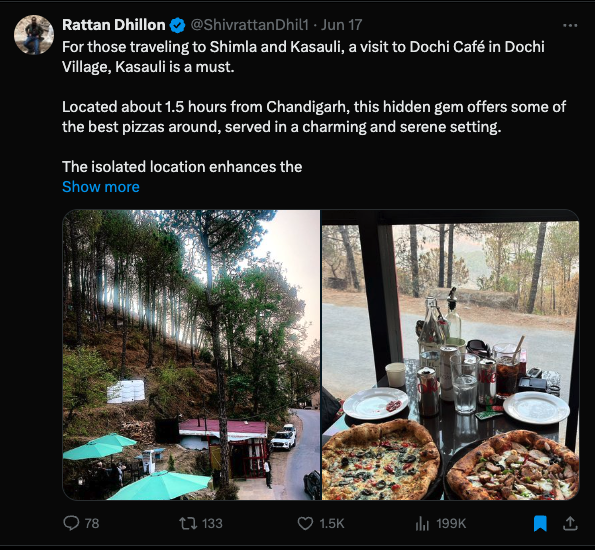Screen dimensions: 595x550
Task: Open the Jun 17 timestamp link
Action: tap(342, 25)
